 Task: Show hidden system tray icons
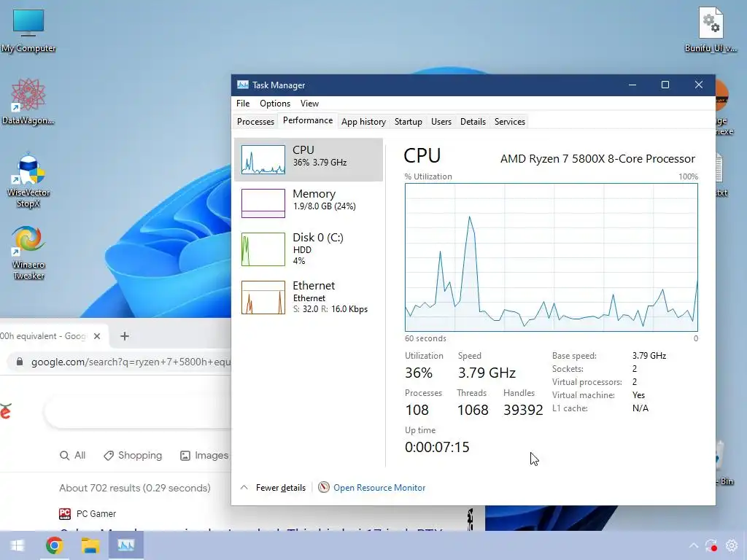pos(693,545)
